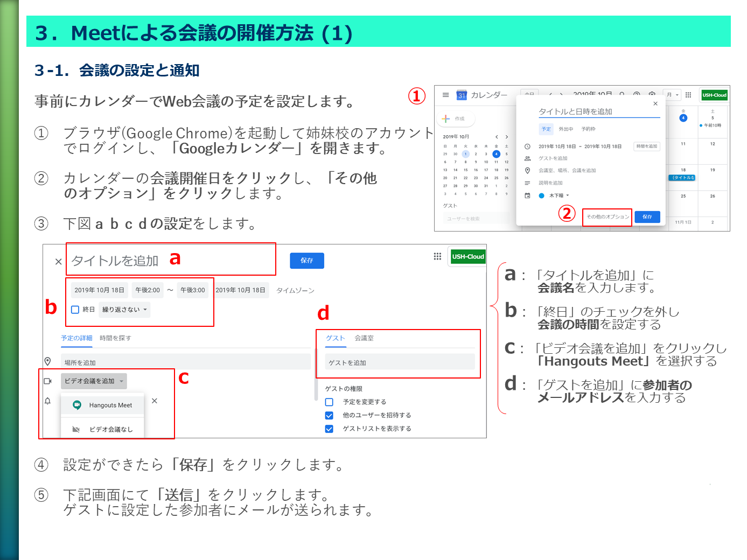Open the Google Calendar main hamburger menu
The image size is (747, 560).
[445, 95]
